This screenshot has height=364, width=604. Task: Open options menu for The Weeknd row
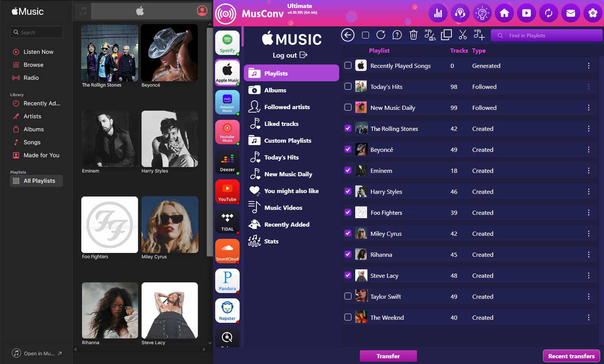pyautogui.click(x=589, y=317)
